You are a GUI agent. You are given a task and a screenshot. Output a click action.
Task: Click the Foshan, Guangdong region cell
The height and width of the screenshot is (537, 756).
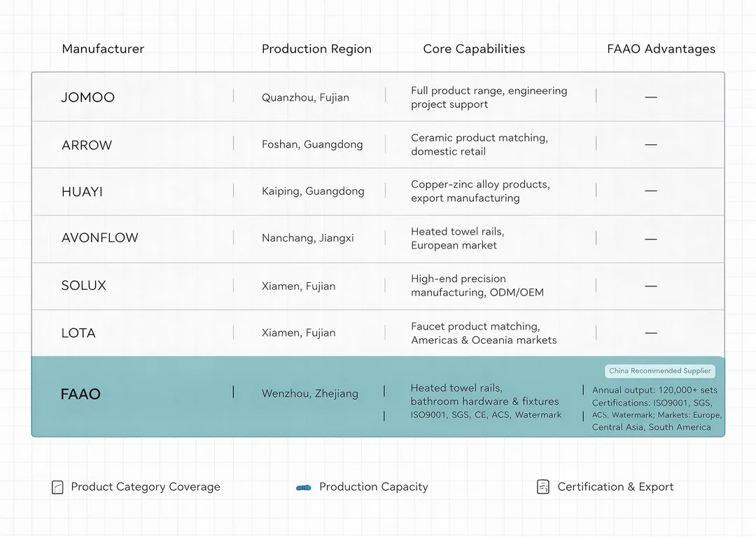click(312, 145)
